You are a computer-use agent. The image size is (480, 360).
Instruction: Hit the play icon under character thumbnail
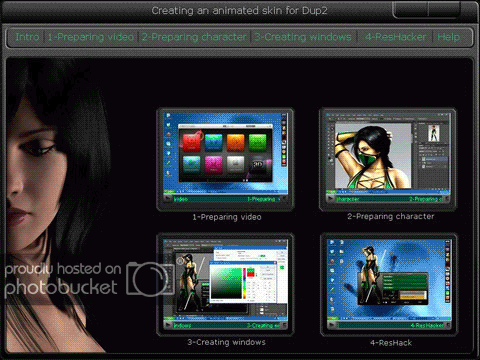click(331, 199)
